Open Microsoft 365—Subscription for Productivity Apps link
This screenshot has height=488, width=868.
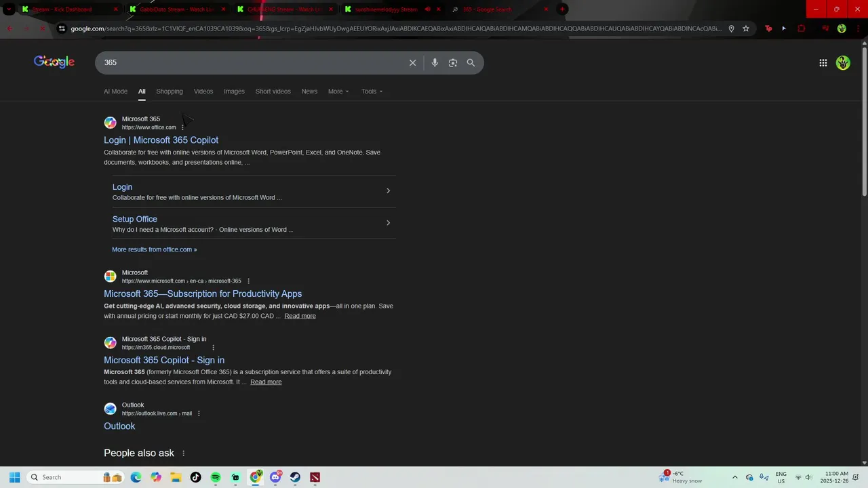coord(203,294)
